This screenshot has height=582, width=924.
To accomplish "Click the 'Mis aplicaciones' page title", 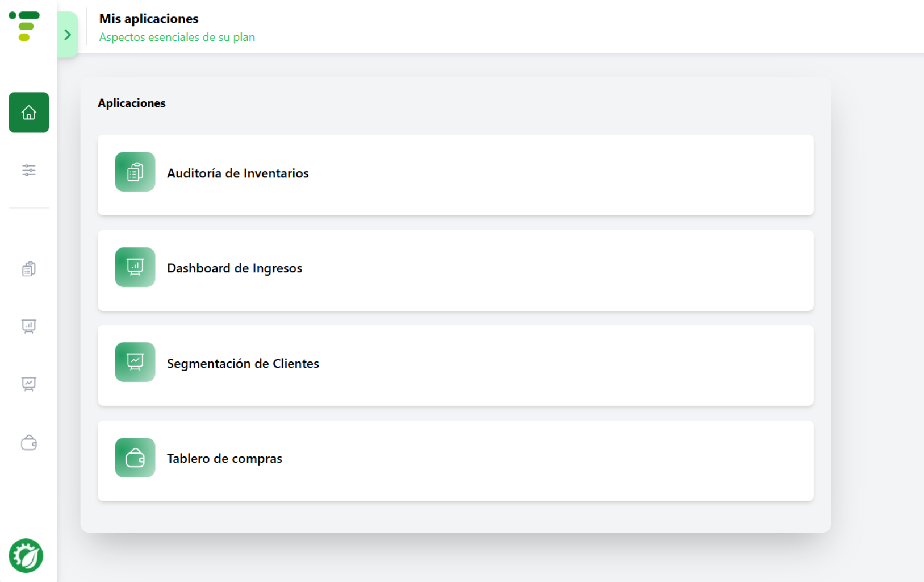I will click(149, 19).
